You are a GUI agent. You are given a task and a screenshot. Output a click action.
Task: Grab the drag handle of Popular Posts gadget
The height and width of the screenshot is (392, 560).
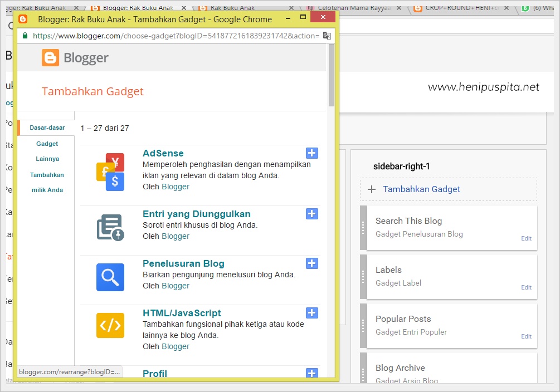pyautogui.click(x=363, y=326)
